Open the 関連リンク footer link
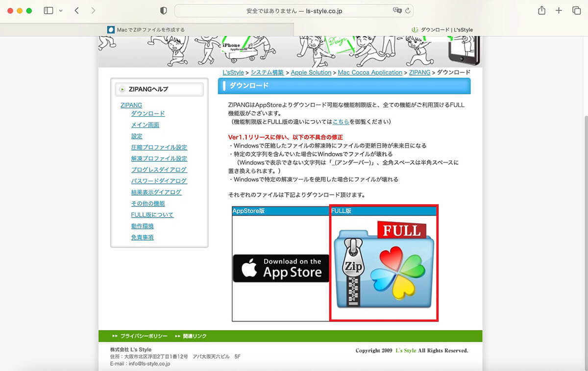The image size is (588, 371). (195, 336)
